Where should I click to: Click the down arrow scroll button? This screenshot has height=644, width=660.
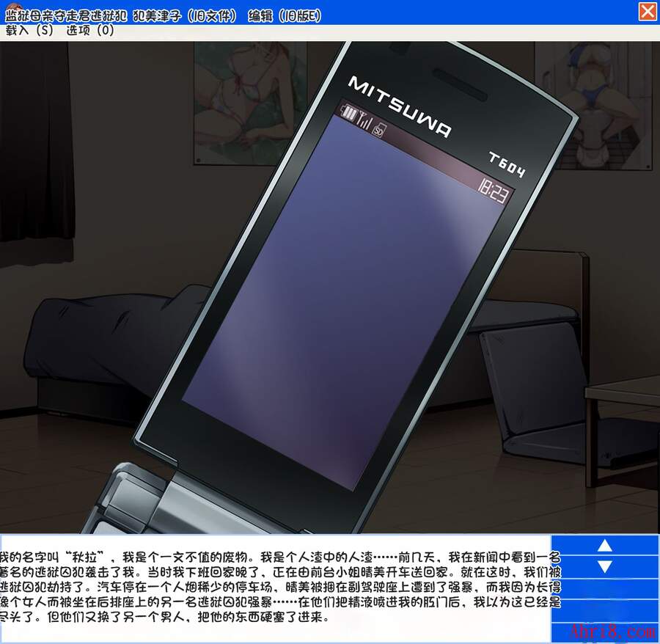(x=604, y=566)
